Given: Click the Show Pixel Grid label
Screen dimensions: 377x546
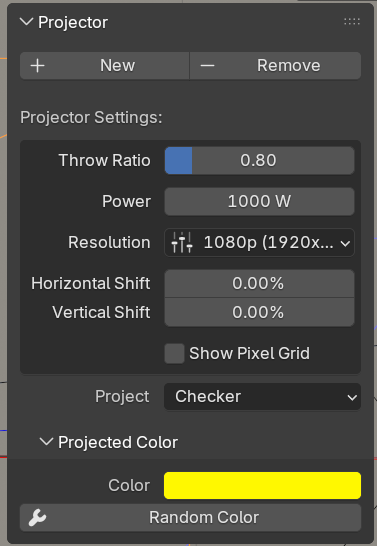Looking at the screenshot, I should pyautogui.click(x=249, y=353).
